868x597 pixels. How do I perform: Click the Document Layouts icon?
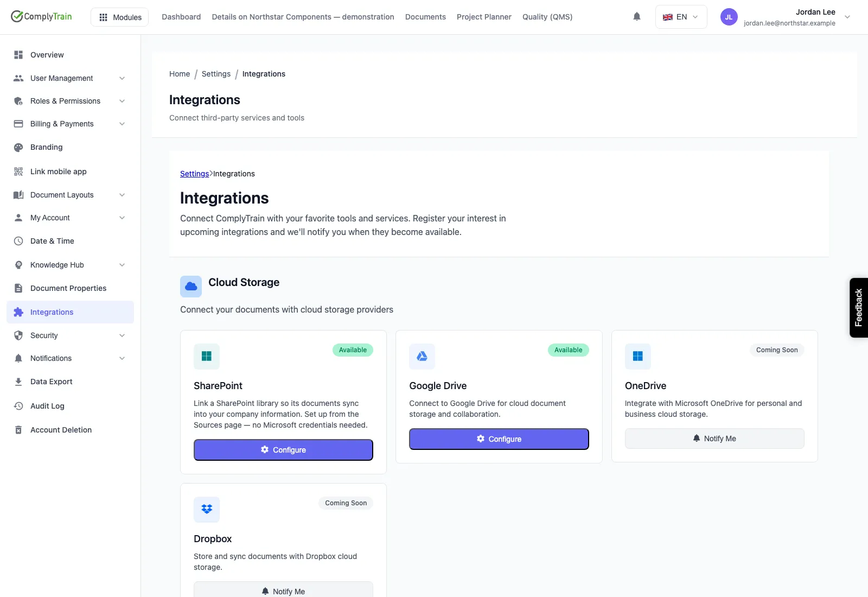pos(18,195)
